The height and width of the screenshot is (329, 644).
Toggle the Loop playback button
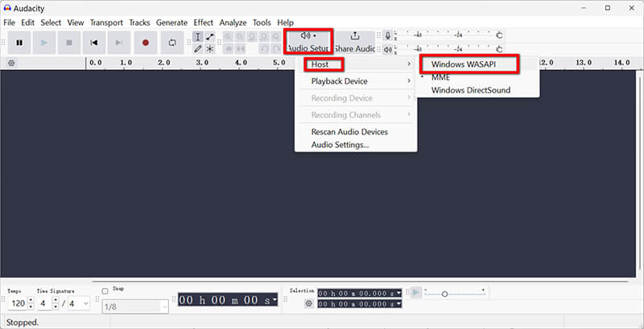tap(172, 43)
